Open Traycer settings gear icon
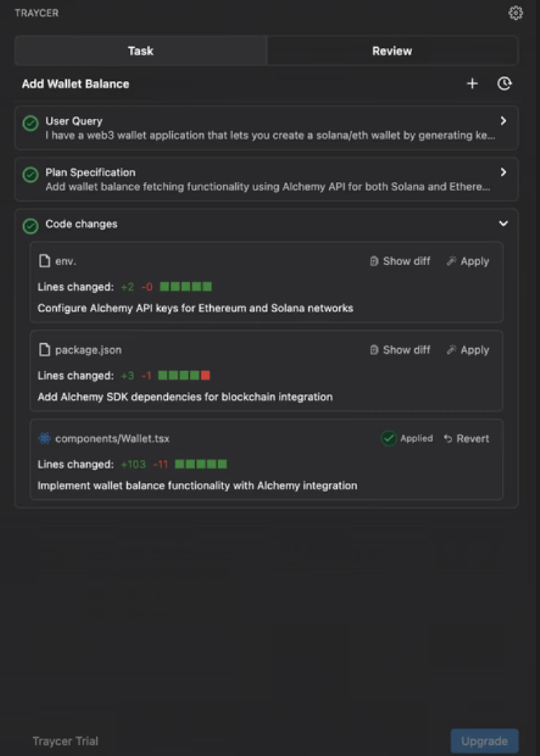Screen dimensions: 540x756 (x=516, y=13)
